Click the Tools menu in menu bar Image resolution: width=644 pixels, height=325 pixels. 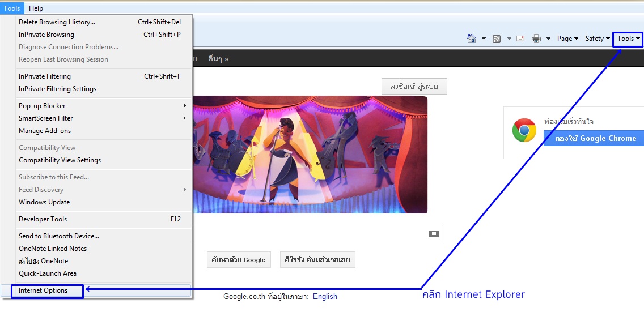pyautogui.click(x=12, y=8)
